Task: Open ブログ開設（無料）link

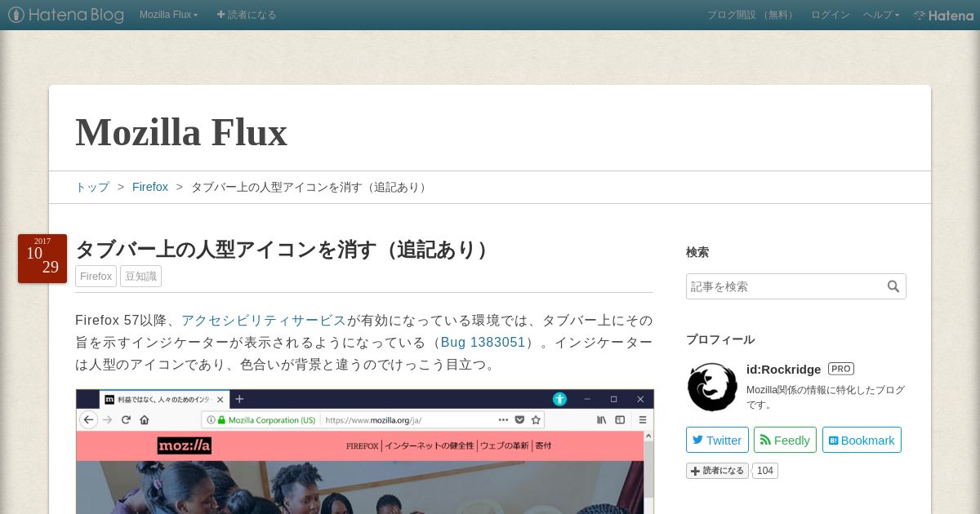Action: (751, 15)
